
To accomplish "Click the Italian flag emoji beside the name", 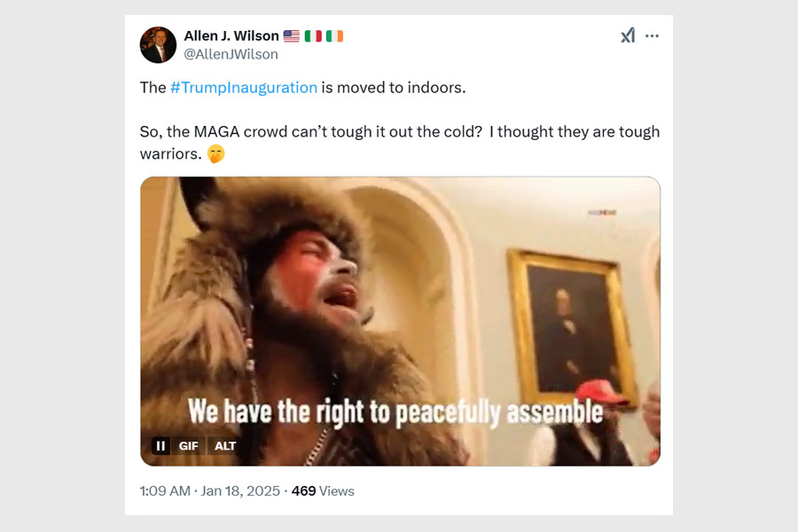I will pos(313,36).
